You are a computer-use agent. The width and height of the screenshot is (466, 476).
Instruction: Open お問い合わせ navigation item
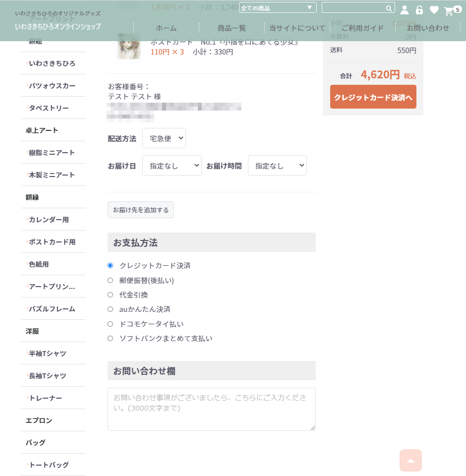tap(428, 28)
